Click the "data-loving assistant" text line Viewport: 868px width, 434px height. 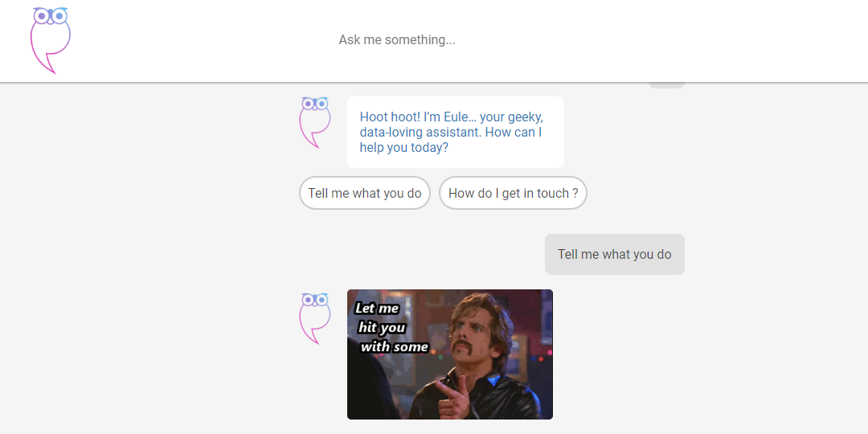(x=416, y=133)
